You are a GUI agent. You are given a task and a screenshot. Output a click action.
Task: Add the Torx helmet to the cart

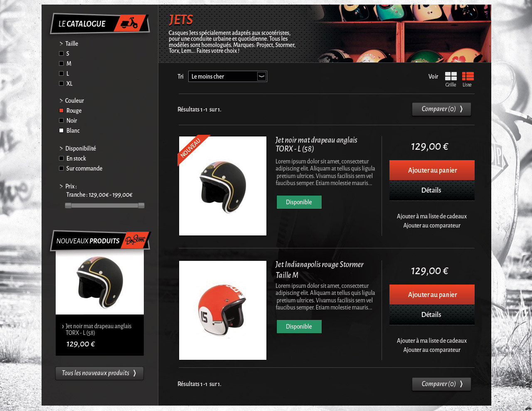(x=432, y=170)
